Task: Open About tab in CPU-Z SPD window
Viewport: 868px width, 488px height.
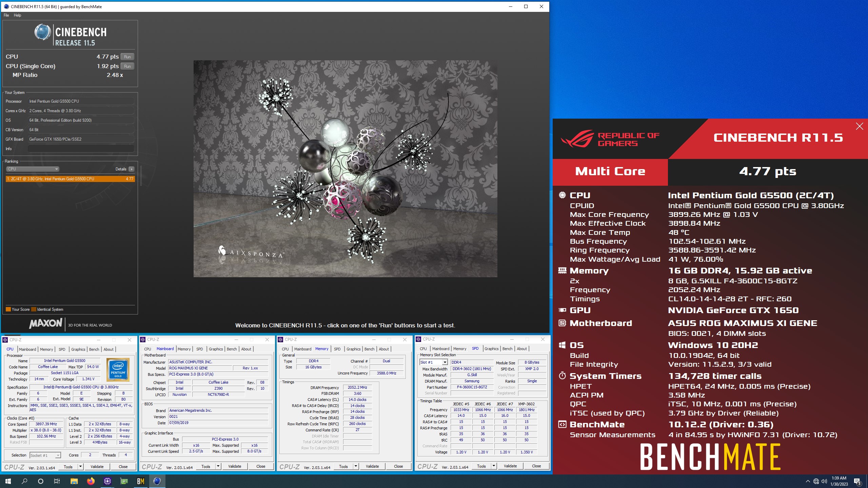Action: [522, 349]
